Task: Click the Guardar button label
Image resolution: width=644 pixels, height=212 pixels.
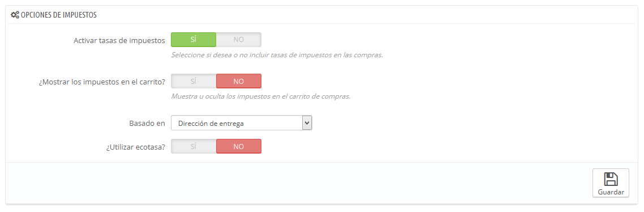Action: coord(611,192)
